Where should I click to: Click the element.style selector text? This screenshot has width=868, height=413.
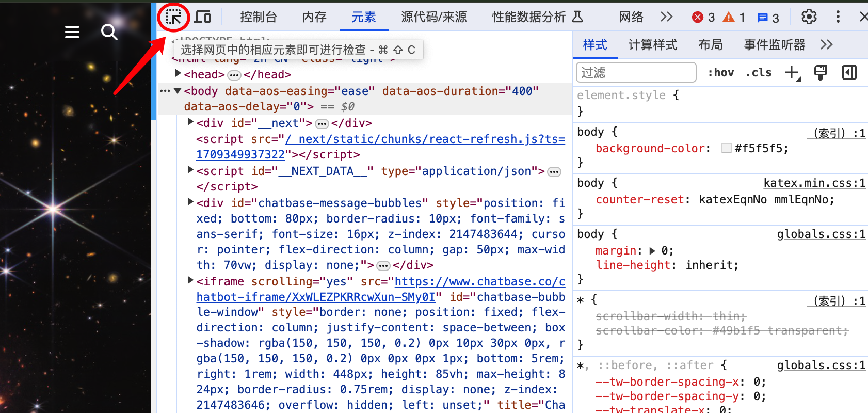(x=621, y=95)
